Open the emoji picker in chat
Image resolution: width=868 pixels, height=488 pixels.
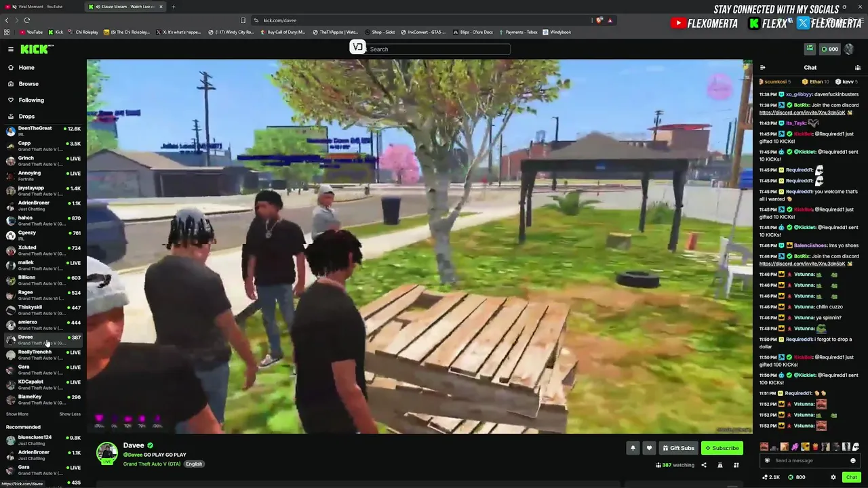(x=853, y=461)
